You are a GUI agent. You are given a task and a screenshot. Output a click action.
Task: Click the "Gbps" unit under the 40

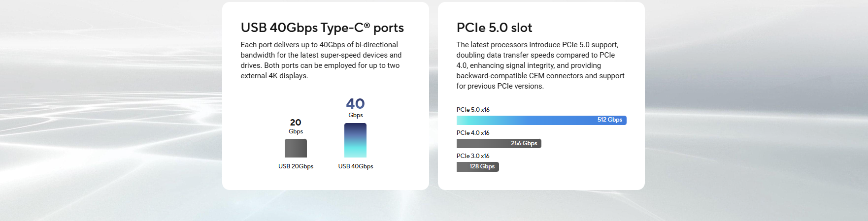click(355, 115)
